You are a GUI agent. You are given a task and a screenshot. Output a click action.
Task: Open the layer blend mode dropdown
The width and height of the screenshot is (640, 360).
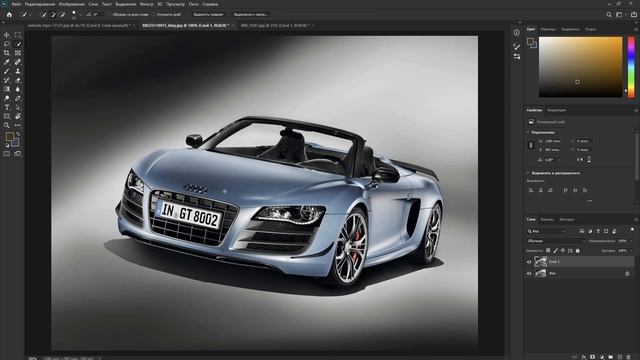(556, 241)
